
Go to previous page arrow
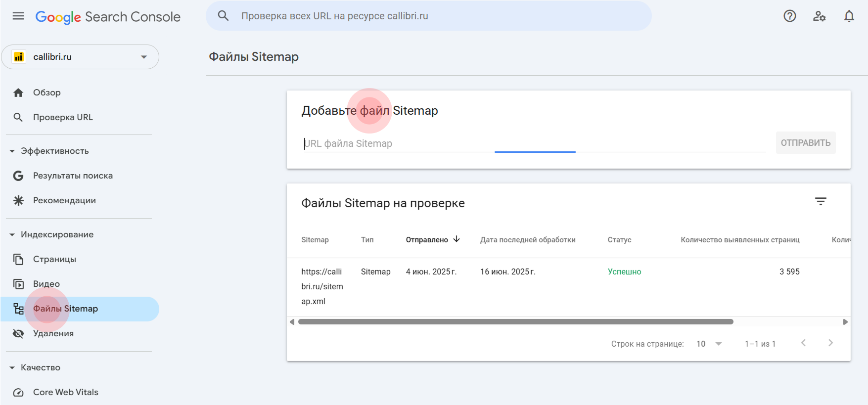803,343
